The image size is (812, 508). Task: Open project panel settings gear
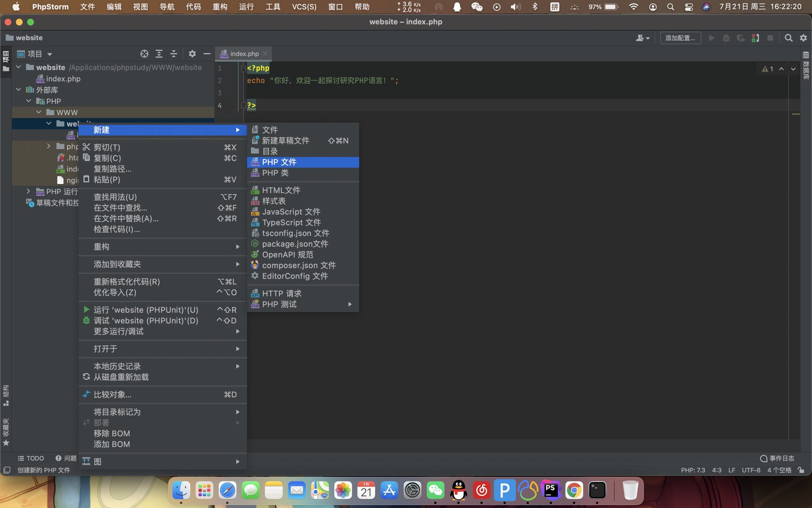pos(192,54)
